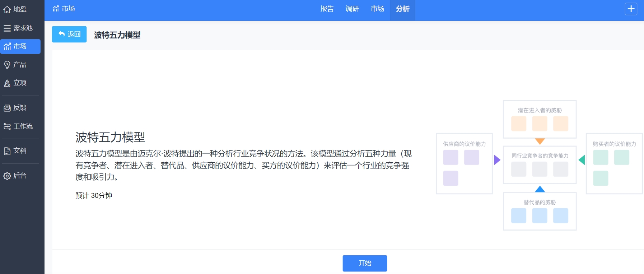This screenshot has height=274, width=644.
Task: Click the 供应商的议价能力 panel in diagram
Action: pyautogui.click(x=464, y=163)
